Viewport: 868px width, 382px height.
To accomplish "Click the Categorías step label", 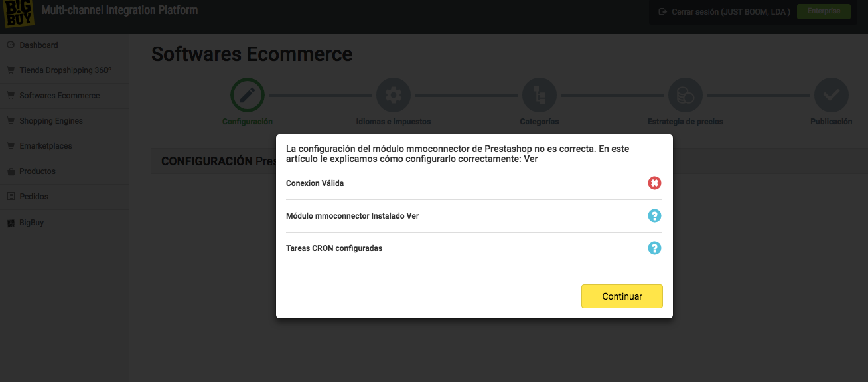I will tap(540, 122).
